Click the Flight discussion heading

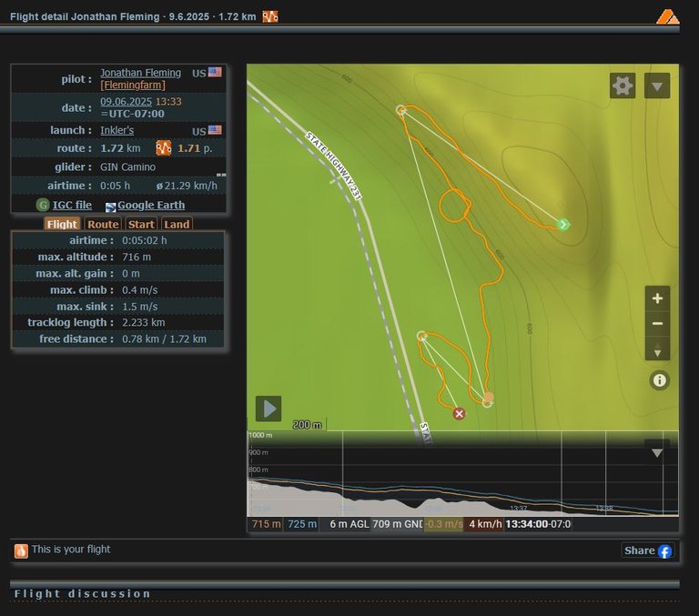pos(82,594)
